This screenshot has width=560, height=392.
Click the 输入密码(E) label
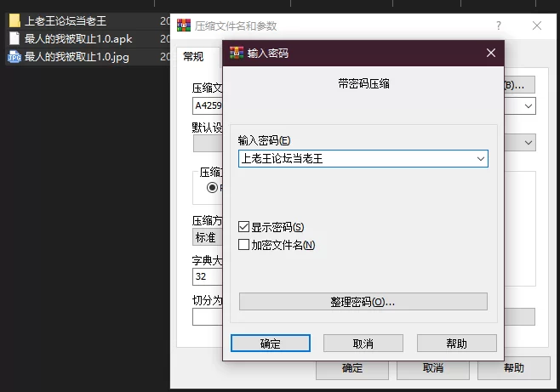click(x=265, y=140)
